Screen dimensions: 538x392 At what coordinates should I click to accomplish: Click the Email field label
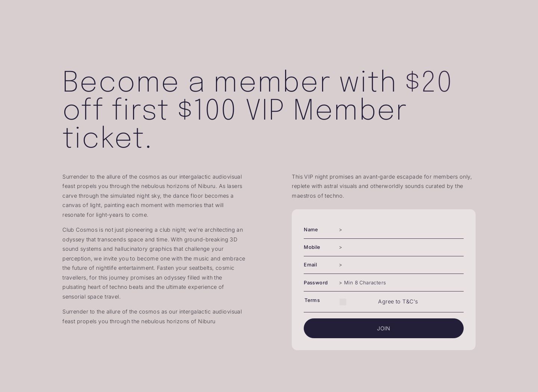click(x=310, y=265)
